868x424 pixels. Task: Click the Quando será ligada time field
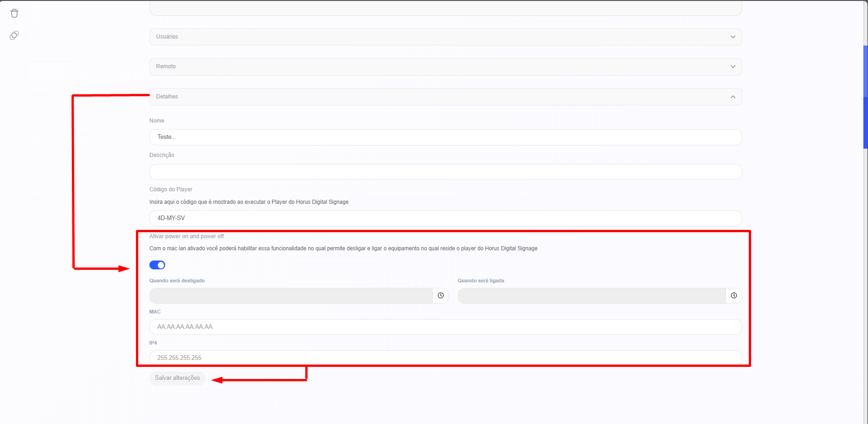click(592, 296)
